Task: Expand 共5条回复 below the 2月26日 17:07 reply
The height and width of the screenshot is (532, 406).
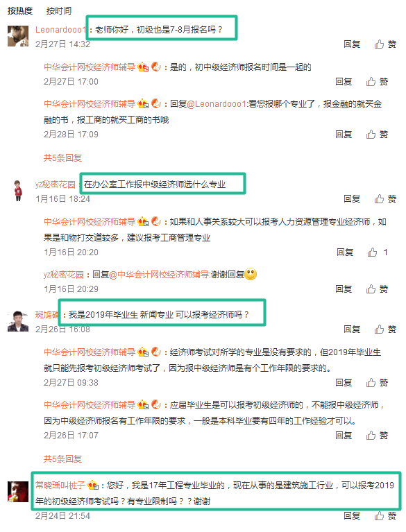Action: (62, 459)
